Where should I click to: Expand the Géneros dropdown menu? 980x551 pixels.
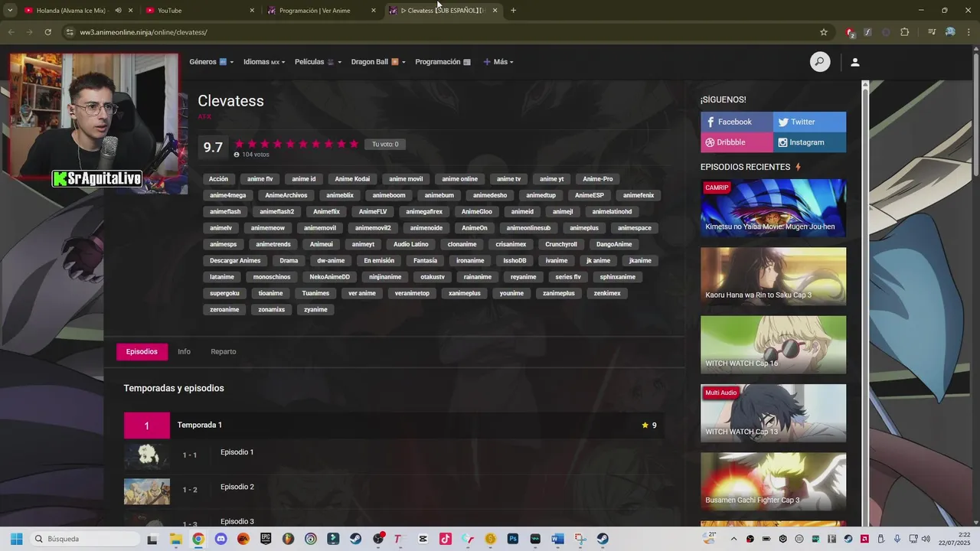click(211, 62)
